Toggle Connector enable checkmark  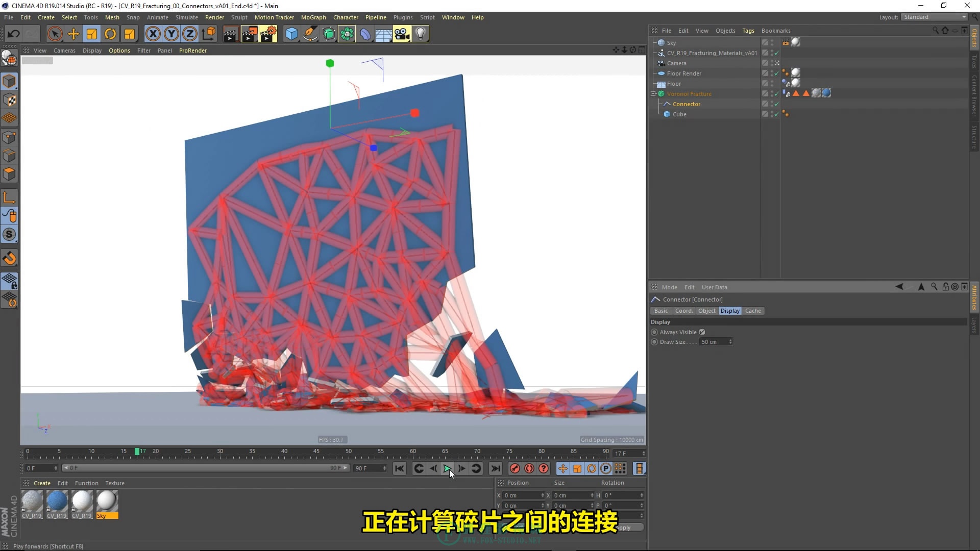pos(776,104)
